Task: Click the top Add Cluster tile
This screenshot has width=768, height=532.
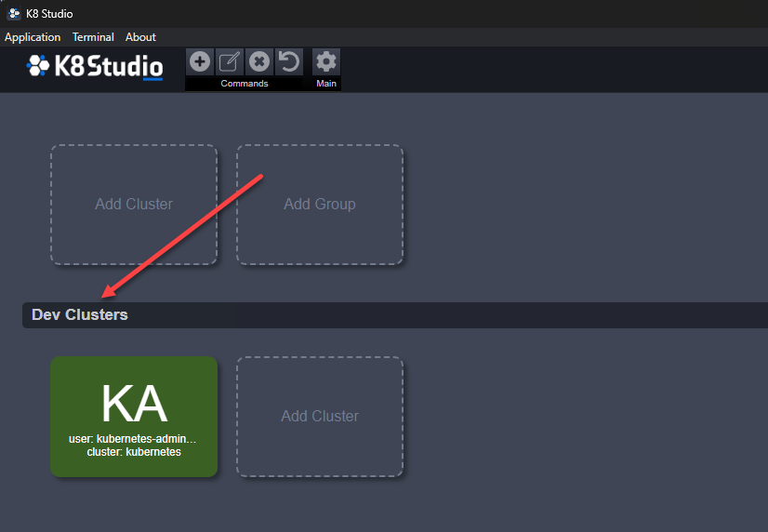Action: [134, 205]
